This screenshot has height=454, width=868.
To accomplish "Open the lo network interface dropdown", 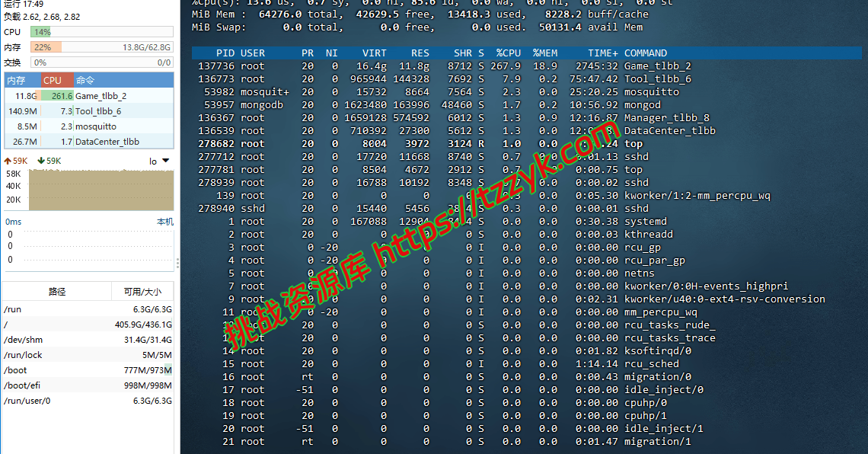I will pos(160,161).
